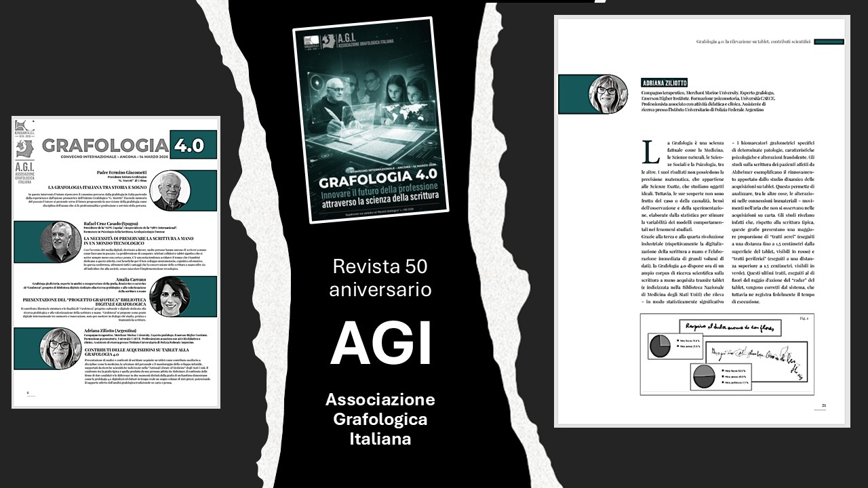Click the ADRIANA ZILIOTTO name label
Viewport: 868px width, 488px height.
[665, 83]
